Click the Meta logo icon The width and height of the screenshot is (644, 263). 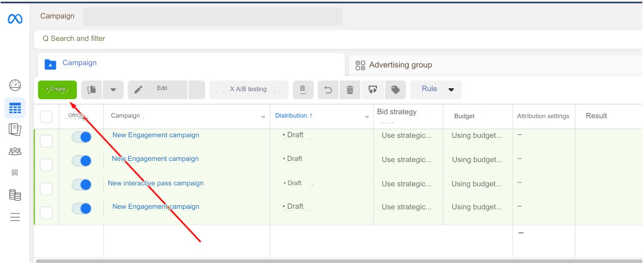pyautogui.click(x=15, y=19)
